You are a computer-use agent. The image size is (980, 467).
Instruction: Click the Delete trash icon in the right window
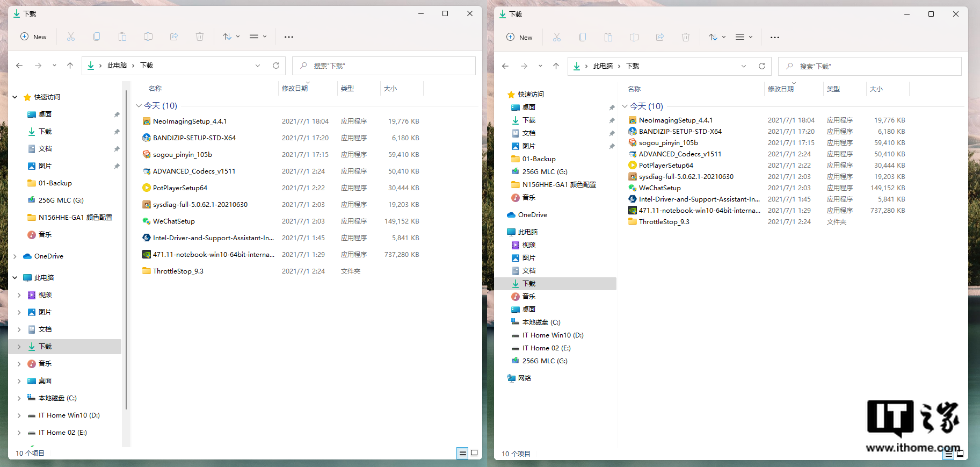(x=686, y=37)
